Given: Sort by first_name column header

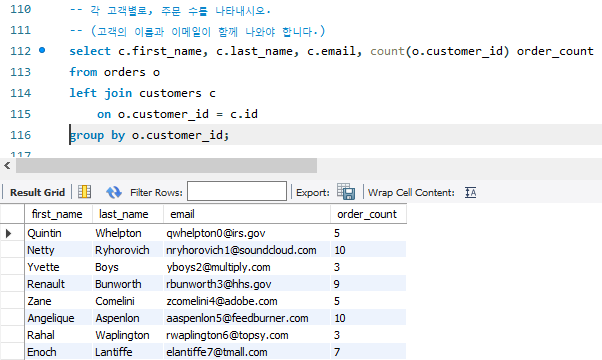Looking at the screenshot, I should tap(59, 214).
